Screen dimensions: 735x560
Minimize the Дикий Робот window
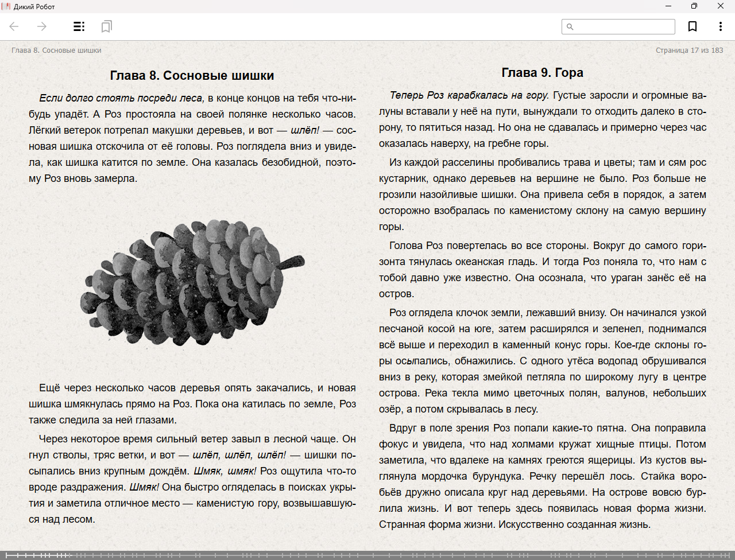(668, 6)
